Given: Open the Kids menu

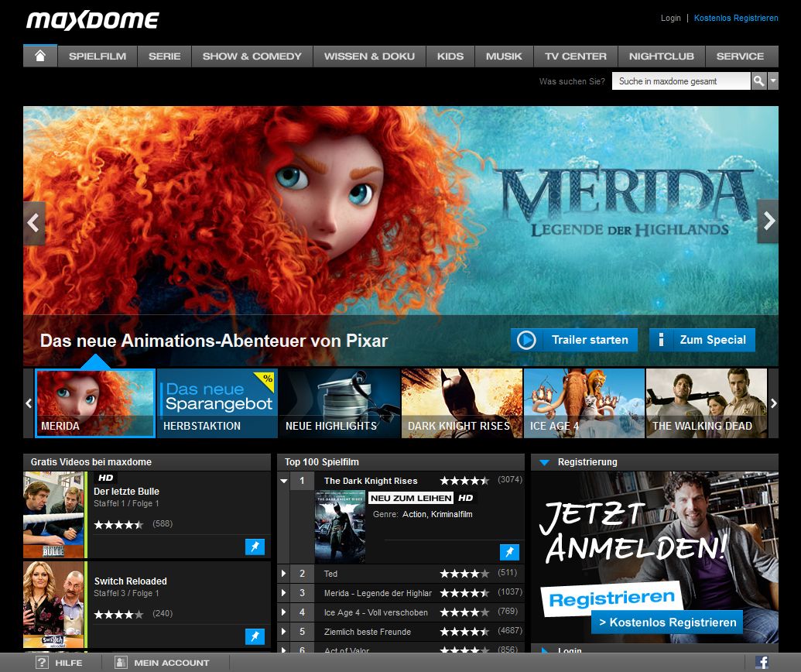Looking at the screenshot, I should click(450, 57).
